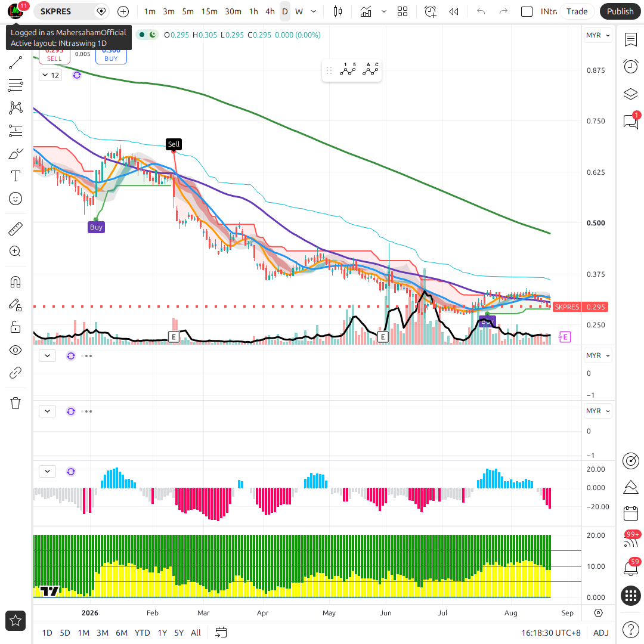
Task: Create an alert from top toolbar
Action: tap(430, 11)
